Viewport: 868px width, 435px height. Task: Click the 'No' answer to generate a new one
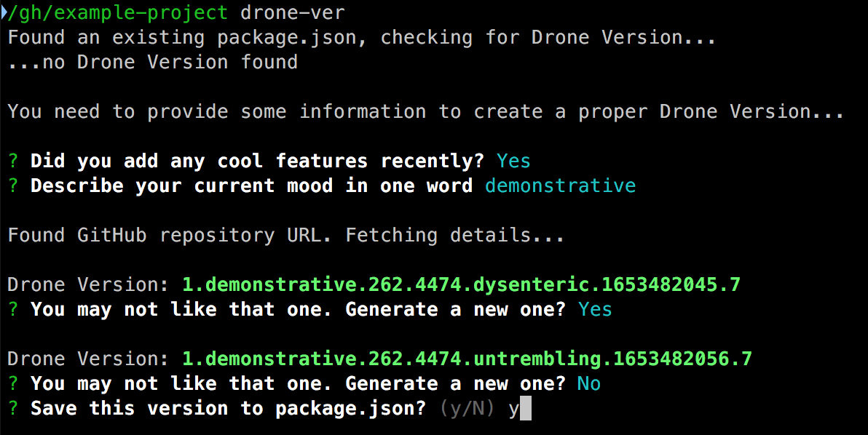tap(589, 383)
